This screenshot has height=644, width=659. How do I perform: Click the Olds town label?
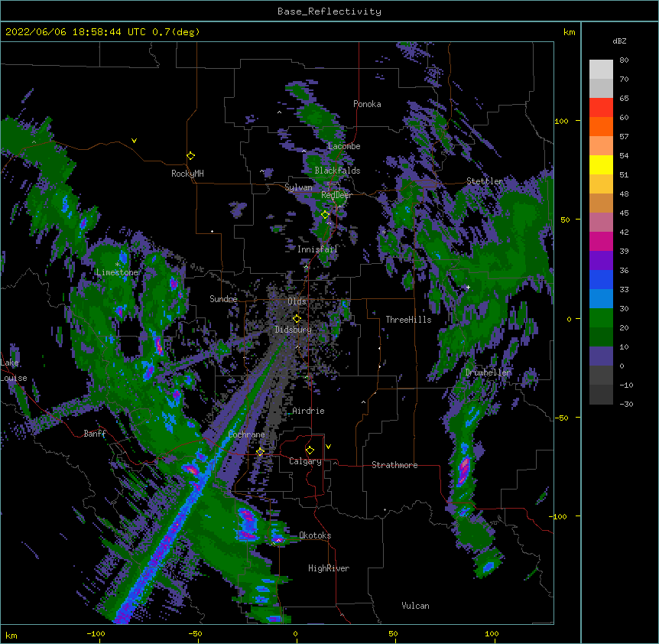click(x=297, y=301)
